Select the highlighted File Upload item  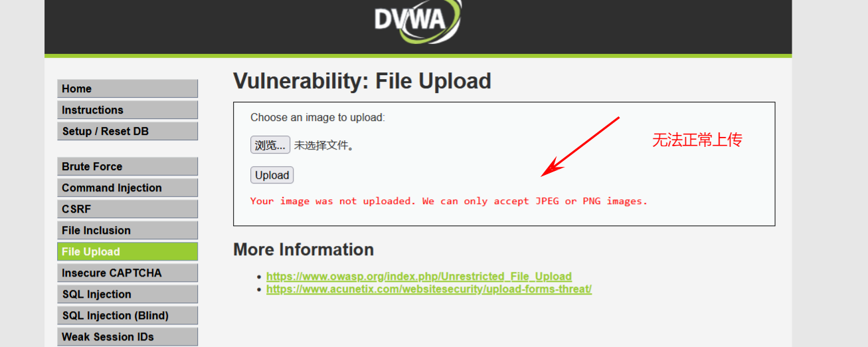click(128, 252)
